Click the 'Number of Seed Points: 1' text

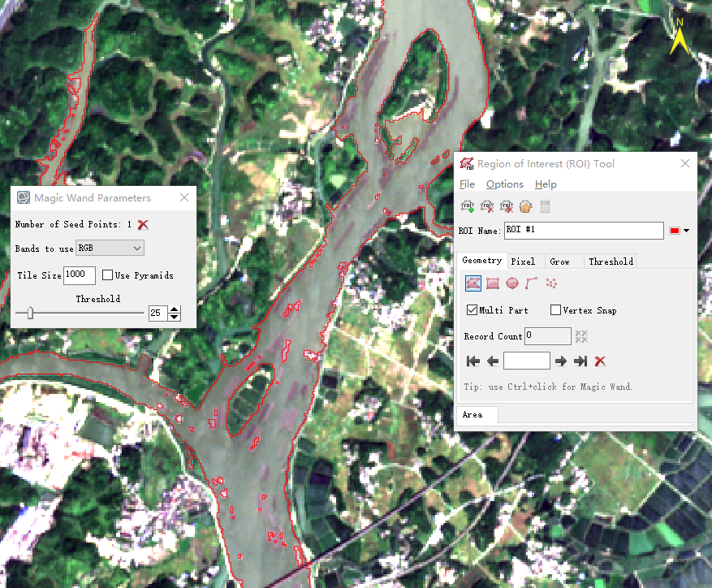click(x=73, y=224)
